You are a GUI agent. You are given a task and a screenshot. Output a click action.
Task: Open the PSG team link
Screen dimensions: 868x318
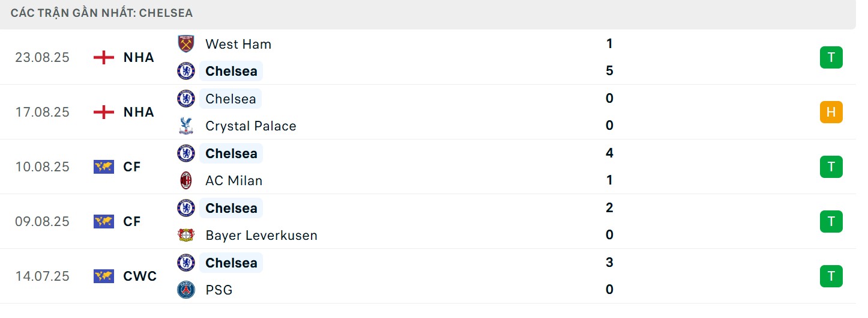click(219, 290)
